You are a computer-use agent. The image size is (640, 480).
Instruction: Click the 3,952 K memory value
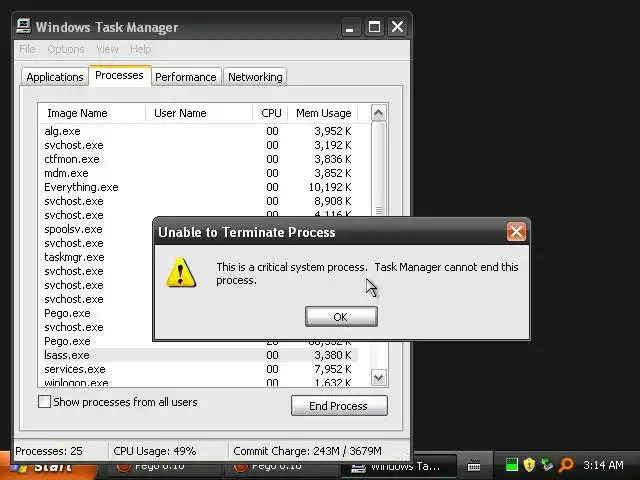point(333,131)
